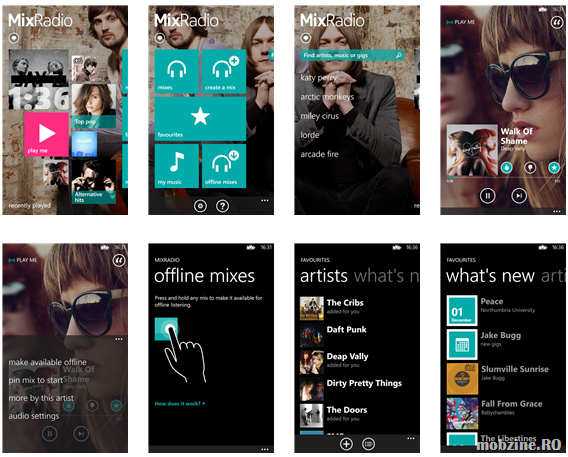Tap The Cribs artist thumbnail
Screen dimensions: 568x457
pyautogui.click(x=312, y=309)
